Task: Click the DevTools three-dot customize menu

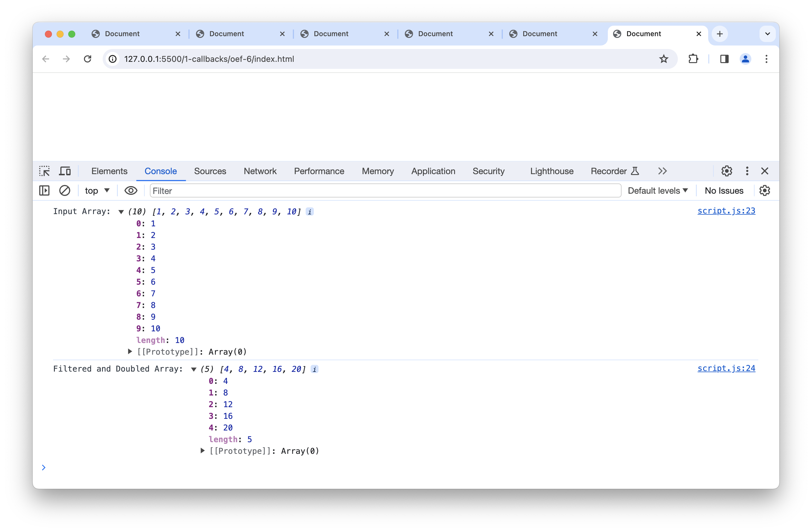Action: coord(747,171)
